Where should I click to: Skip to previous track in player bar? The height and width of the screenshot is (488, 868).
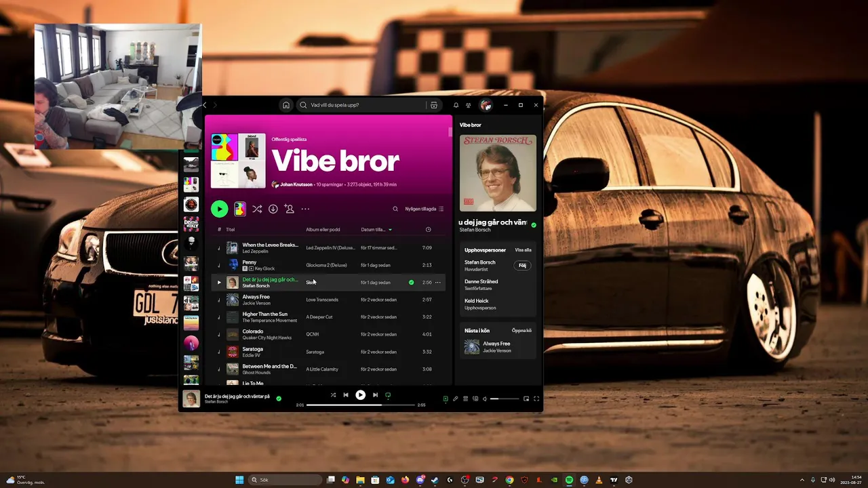[x=346, y=395]
